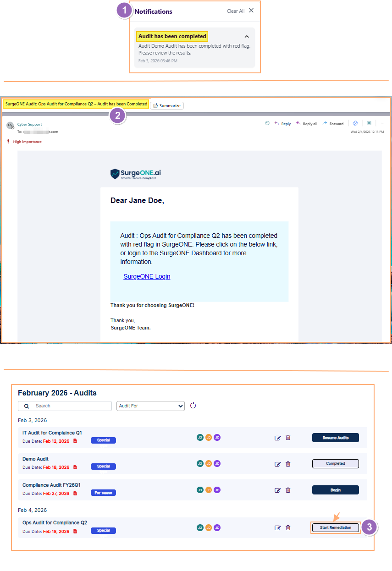Screen dimensions: 392x571
Task: Click Resume Audits for IT Audit Q1
Action: [x=335, y=438]
